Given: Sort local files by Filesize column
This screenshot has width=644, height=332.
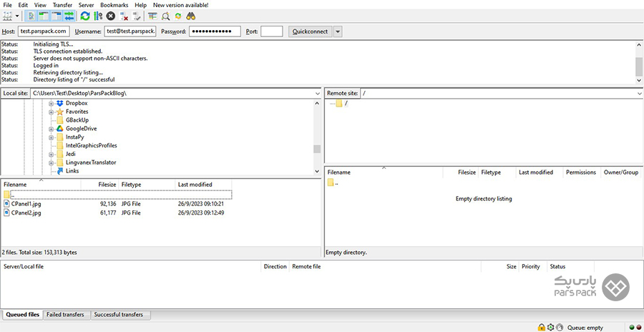Looking at the screenshot, I should pyautogui.click(x=99, y=185).
